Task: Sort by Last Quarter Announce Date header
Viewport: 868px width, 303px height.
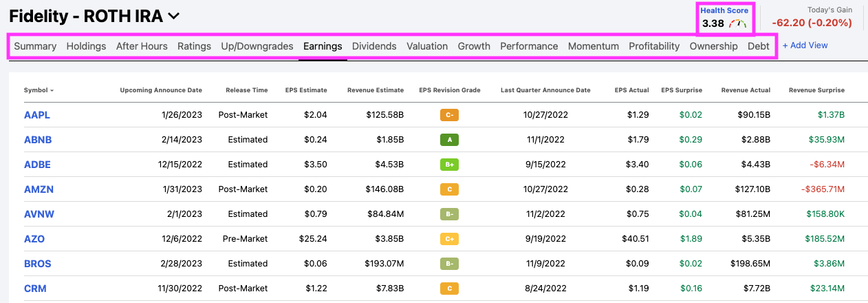Action: pyautogui.click(x=545, y=90)
